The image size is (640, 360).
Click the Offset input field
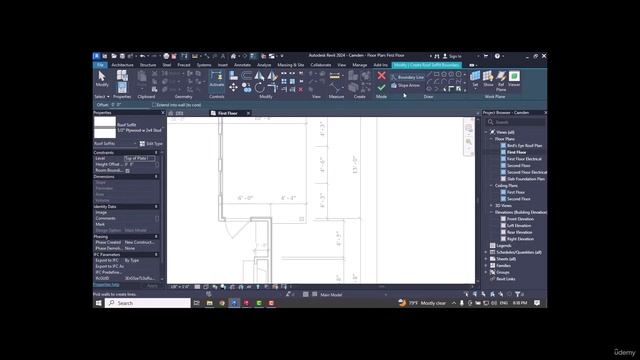130,105
